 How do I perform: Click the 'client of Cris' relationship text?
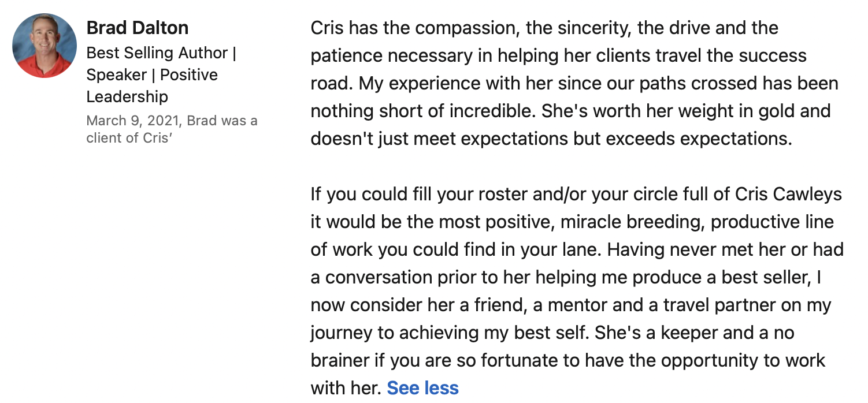129,139
